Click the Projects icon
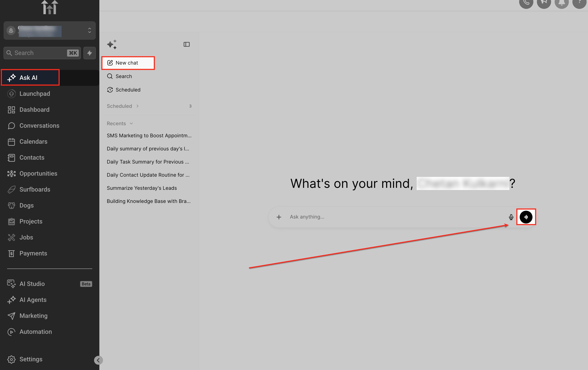The height and width of the screenshot is (370, 588). point(11,221)
